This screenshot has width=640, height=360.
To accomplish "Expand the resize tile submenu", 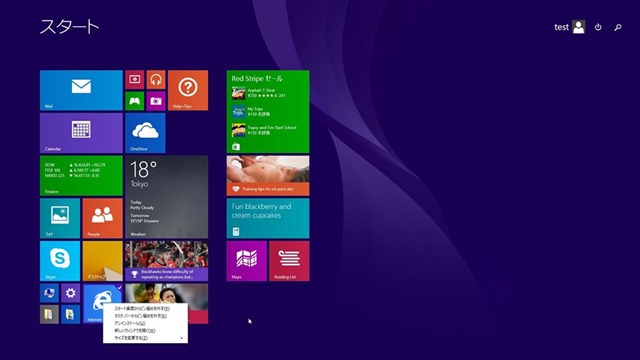I will pyautogui.click(x=145, y=338).
